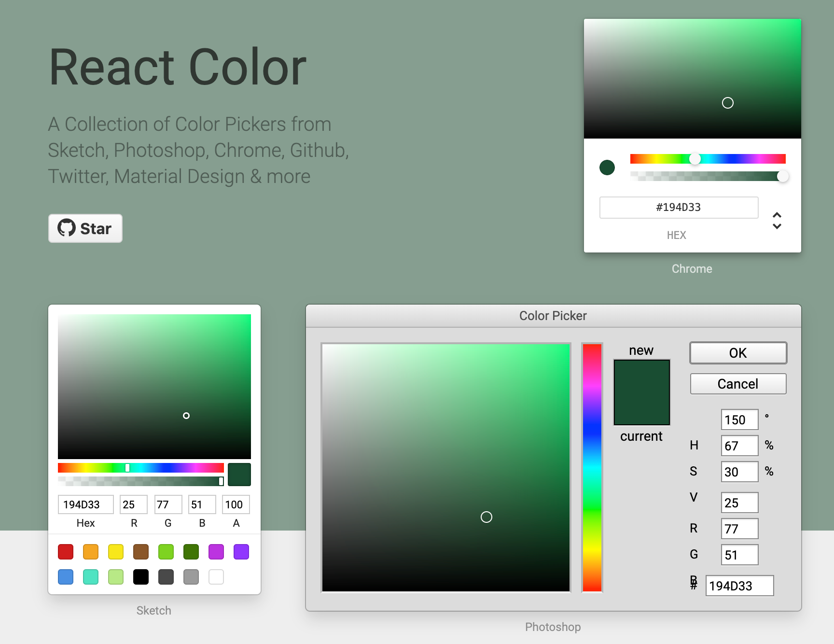This screenshot has width=834, height=644.
Task: Edit the Hex field showing 194D33 in Sketch
Action: (85, 504)
